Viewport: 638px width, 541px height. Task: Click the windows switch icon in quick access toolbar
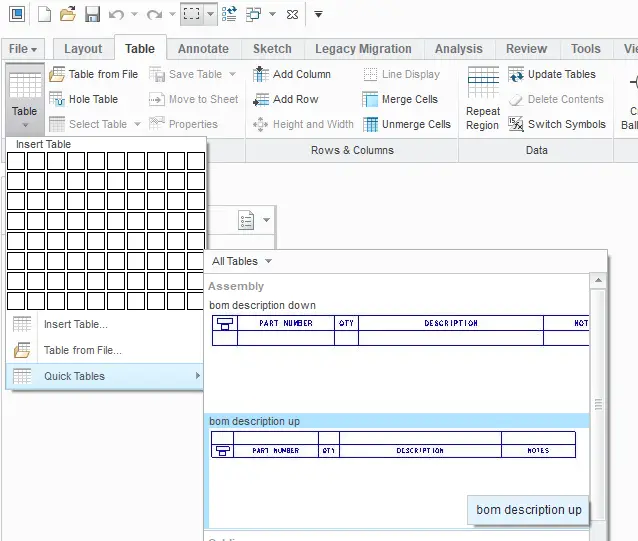[x=253, y=15]
